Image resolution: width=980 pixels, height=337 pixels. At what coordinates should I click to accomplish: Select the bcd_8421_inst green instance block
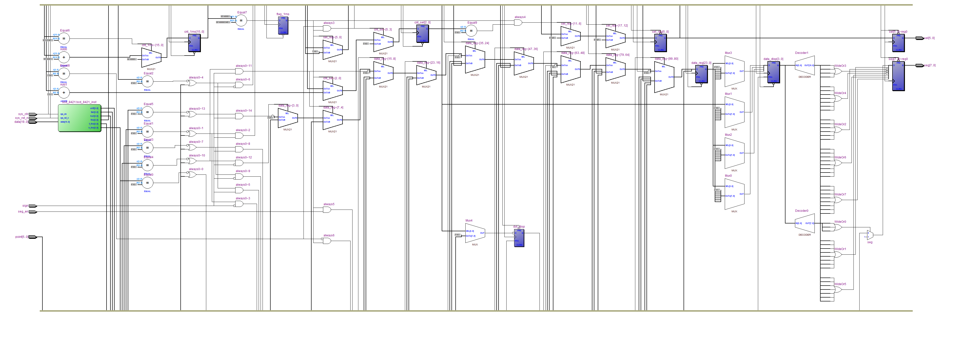[x=79, y=118]
